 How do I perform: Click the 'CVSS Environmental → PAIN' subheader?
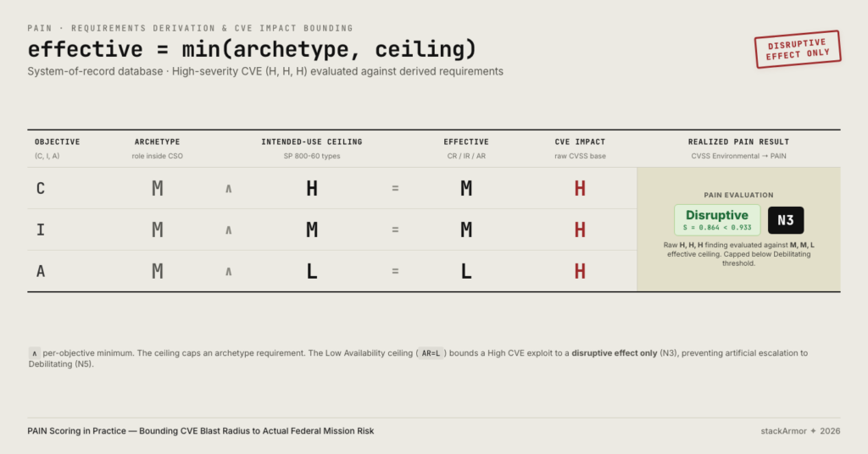click(x=738, y=156)
